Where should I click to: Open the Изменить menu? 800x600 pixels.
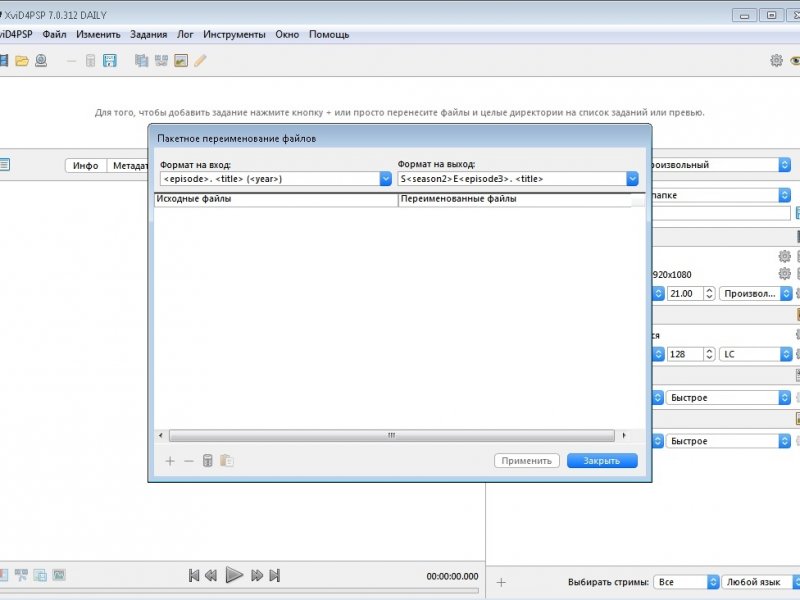98,34
